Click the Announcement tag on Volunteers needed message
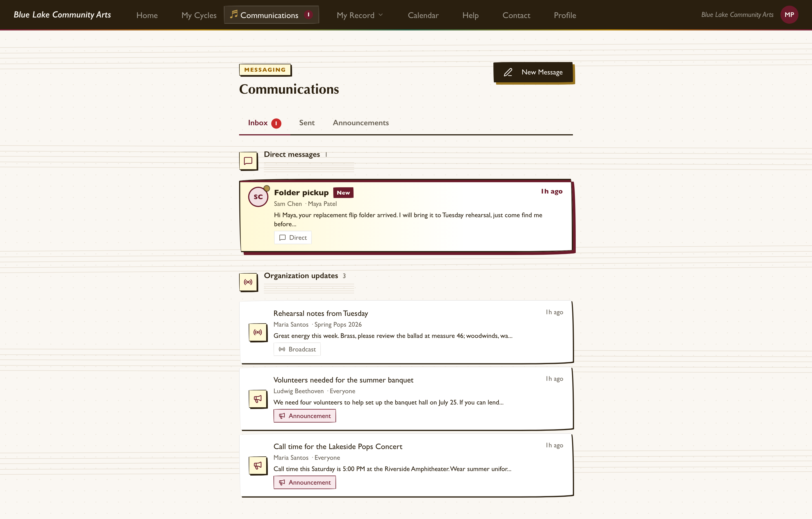Screen dimensions: 812x519 304,416
